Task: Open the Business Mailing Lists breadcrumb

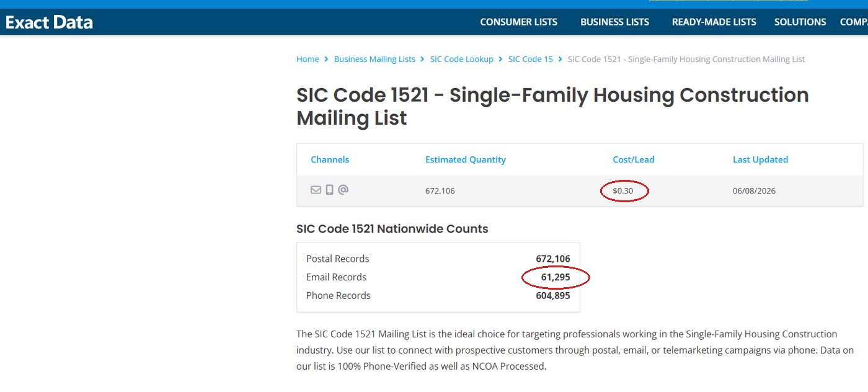Action: (x=374, y=59)
